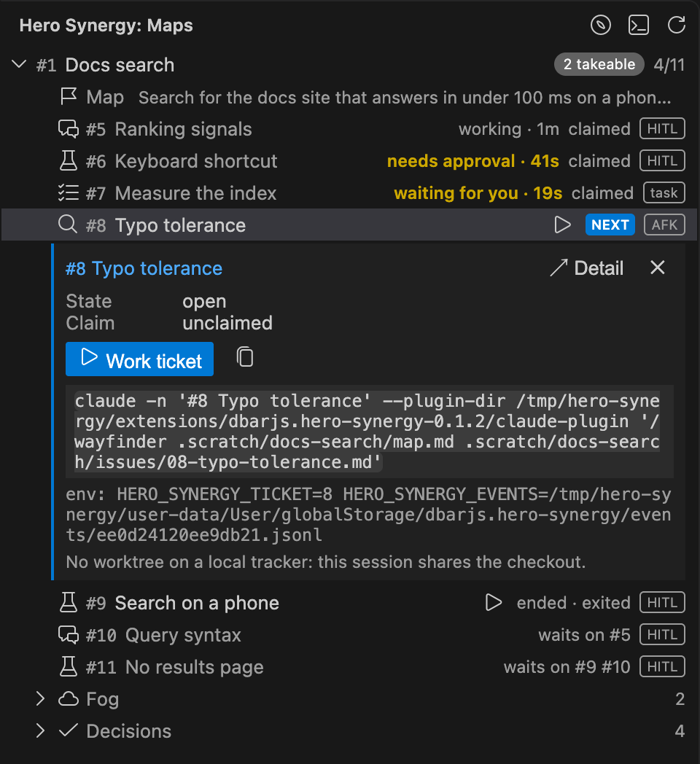Click the 4/11 progress count
Image resolution: width=700 pixels, height=764 pixels.
click(x=669, y=65)
